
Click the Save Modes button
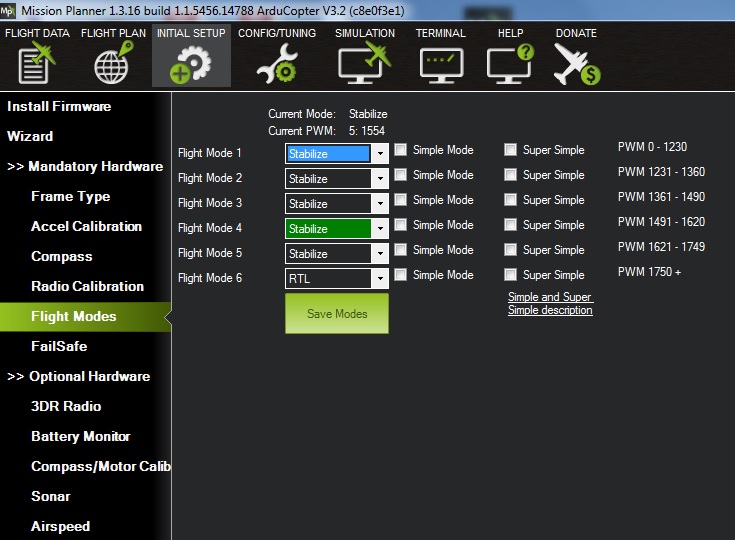point(337,314)
